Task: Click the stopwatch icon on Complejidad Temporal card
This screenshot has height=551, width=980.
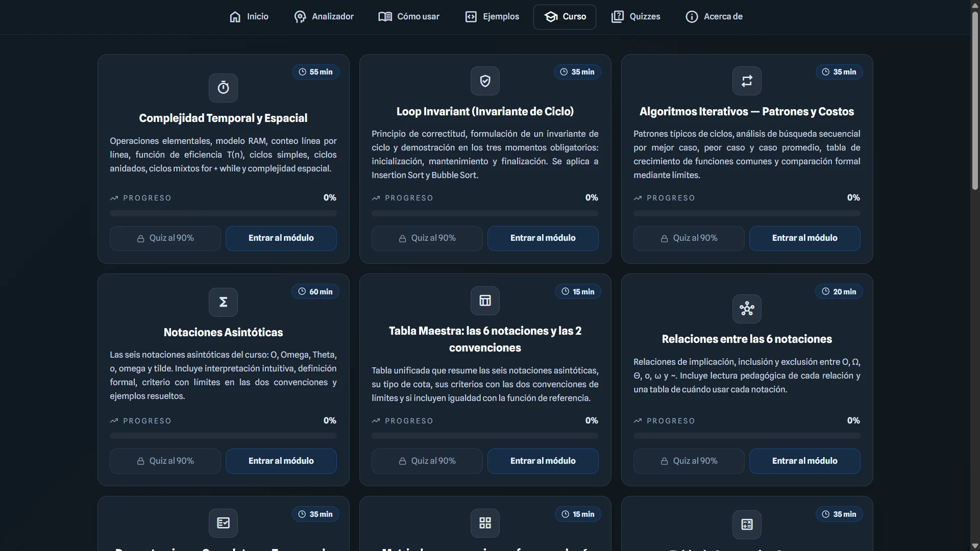Action: (x=223, y=88)
